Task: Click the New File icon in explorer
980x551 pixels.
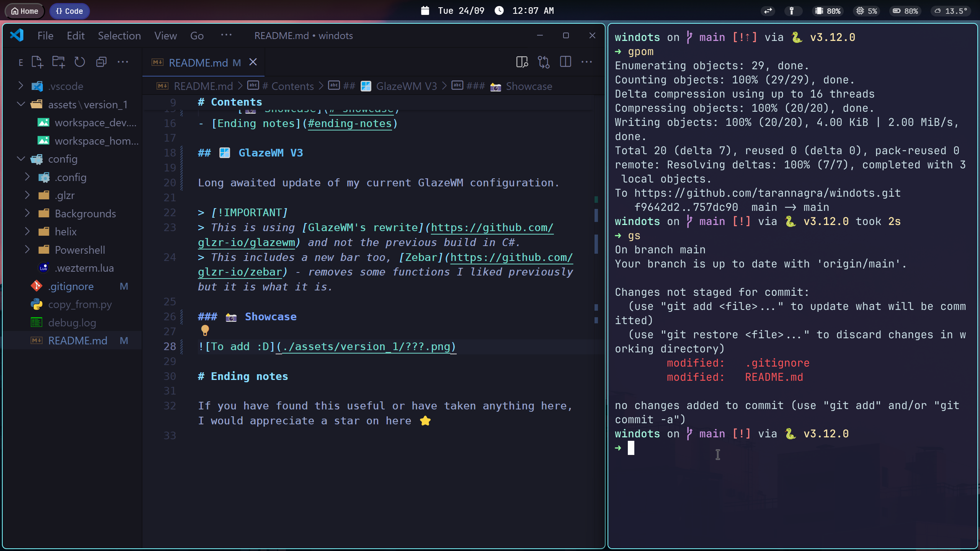Action: [37, 62]
